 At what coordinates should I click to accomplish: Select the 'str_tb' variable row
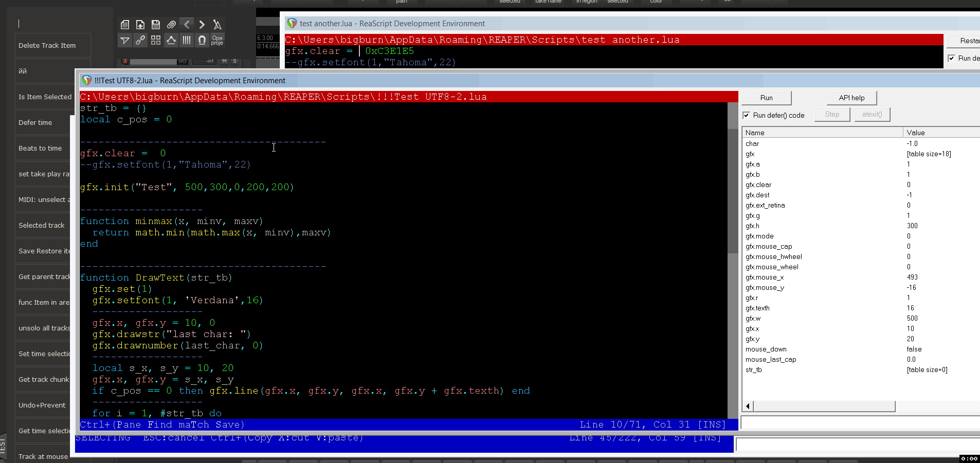point(861,370)
